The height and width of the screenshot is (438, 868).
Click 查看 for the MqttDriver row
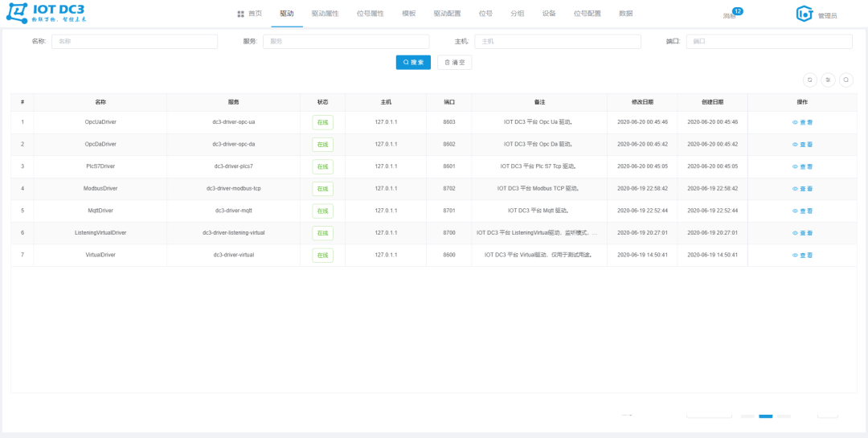tap(802, 211)
